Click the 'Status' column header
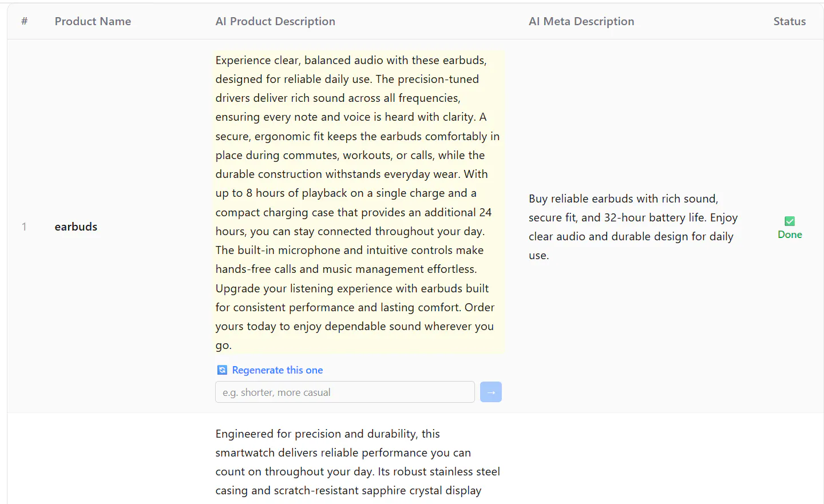824x504 pixels. click(x=789, y=21)
